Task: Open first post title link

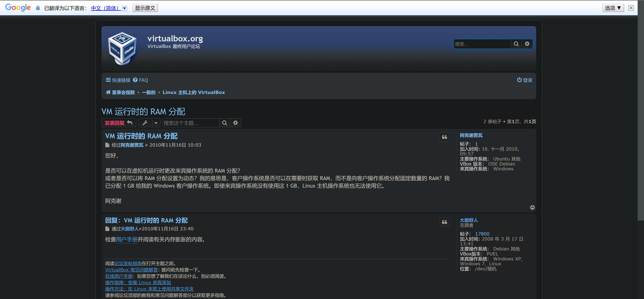Action: coord(141,136)
